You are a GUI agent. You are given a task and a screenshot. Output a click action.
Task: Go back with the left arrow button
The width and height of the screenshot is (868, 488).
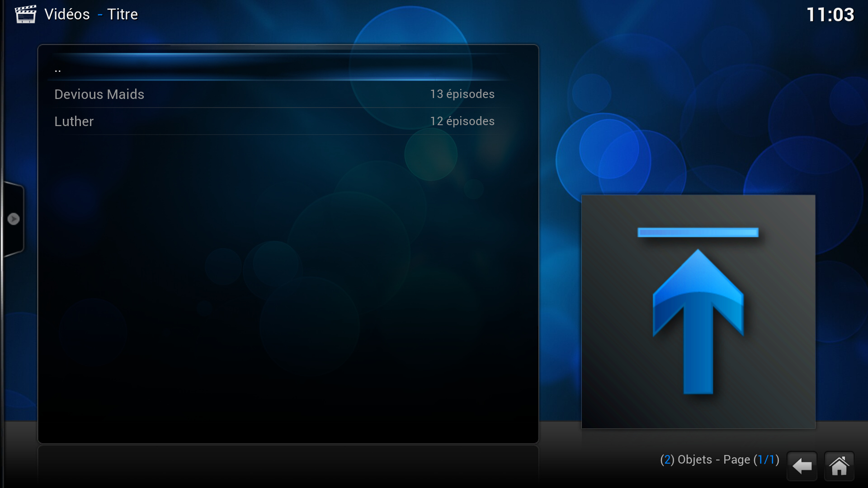tap(802, 466)
